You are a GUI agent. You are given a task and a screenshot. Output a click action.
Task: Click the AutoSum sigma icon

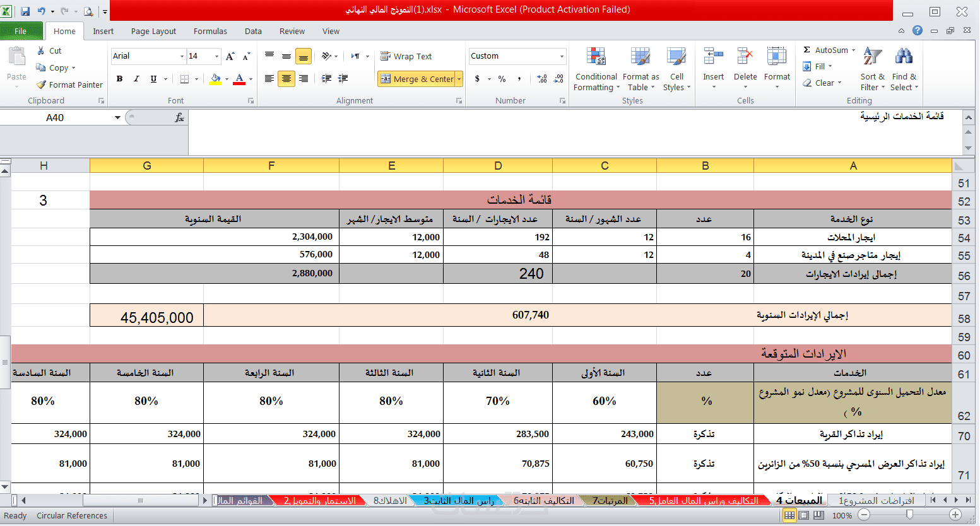[806, 50]
